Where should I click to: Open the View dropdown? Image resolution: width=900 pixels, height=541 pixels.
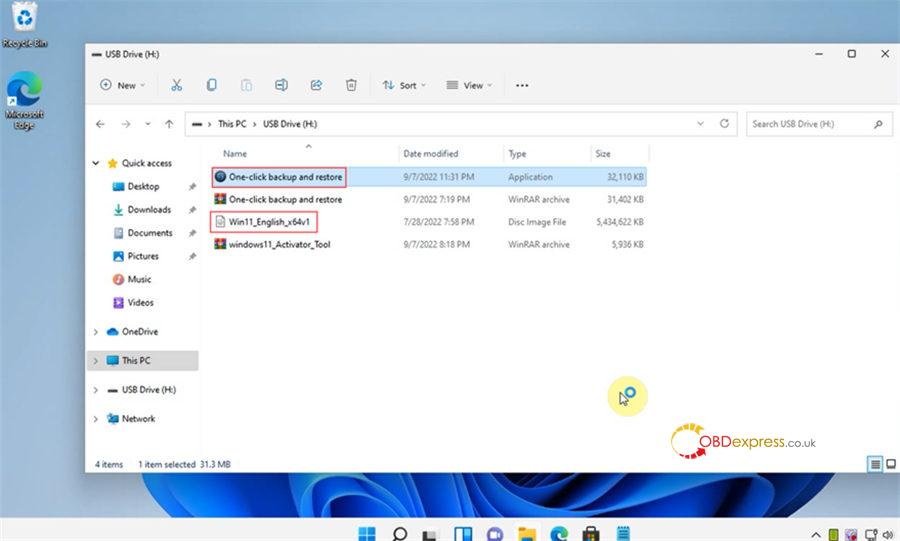click(x=469, y=85)
